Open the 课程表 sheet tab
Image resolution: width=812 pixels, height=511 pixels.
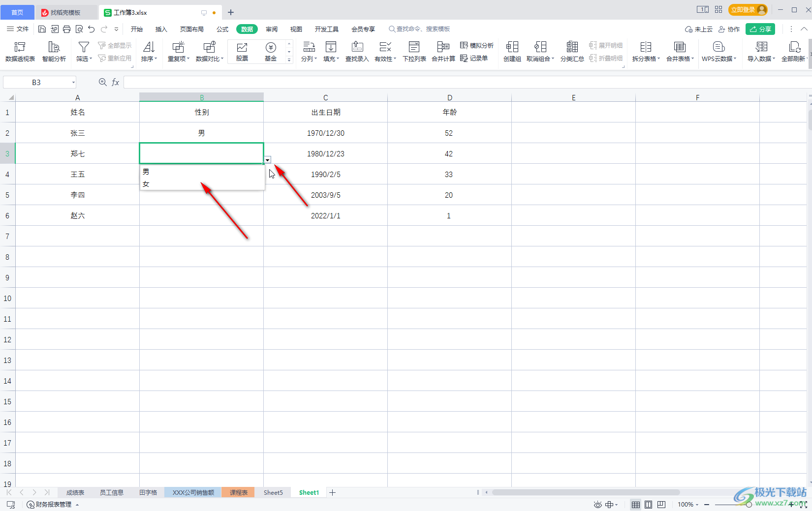click(238, 492)
